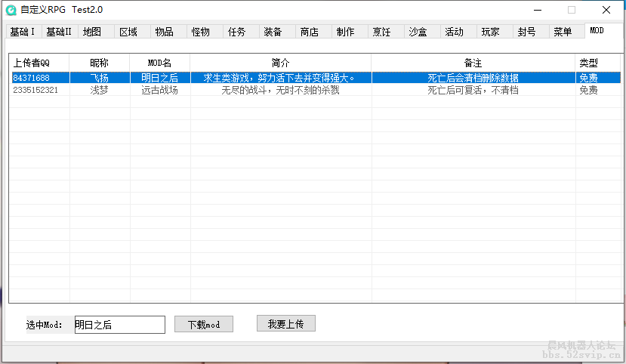Close the 自定义RPG window
The height and width of the screenshot is (364, 626).
606,10
